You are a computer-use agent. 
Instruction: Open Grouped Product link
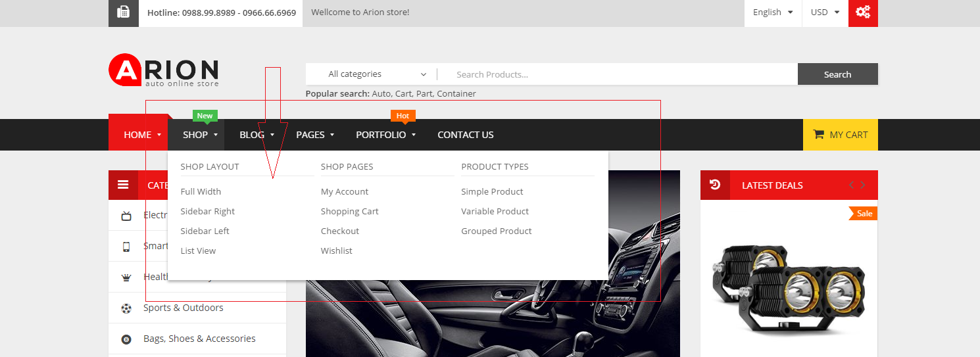coord(496,231)
